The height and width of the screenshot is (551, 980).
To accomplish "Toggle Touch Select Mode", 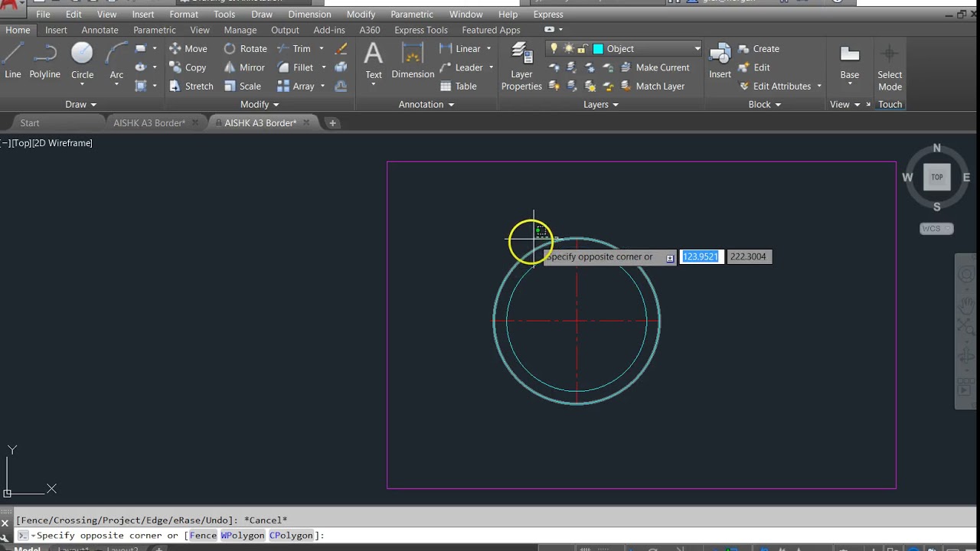I will tap(890, 67).
